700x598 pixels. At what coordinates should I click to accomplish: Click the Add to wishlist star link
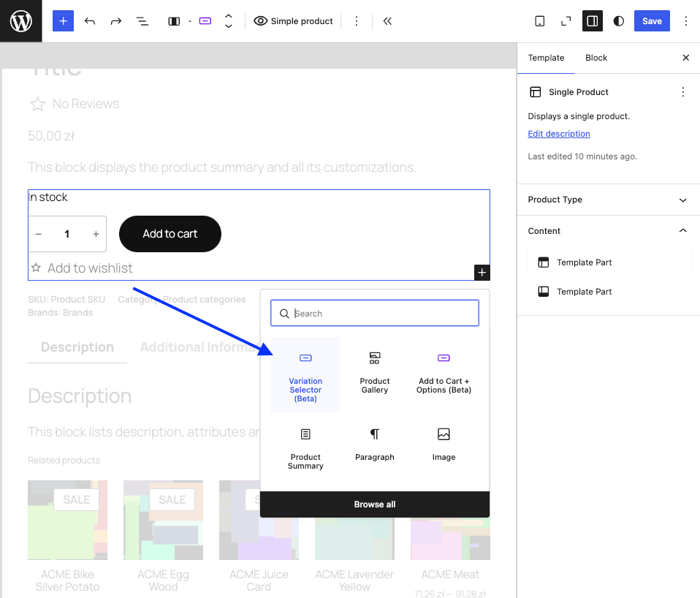(x=82, y=268)
